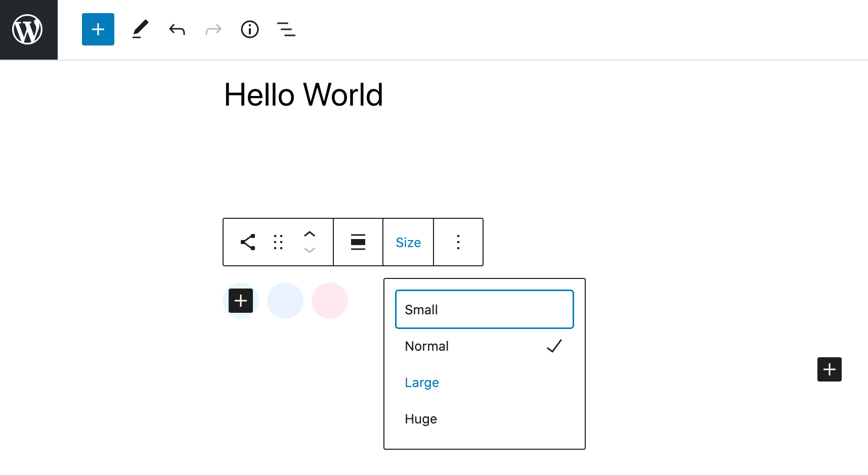Choose Small from the size menu
The width and height of the screenshot is (868, 475).
pyautogui.click(x=484, y=309)
